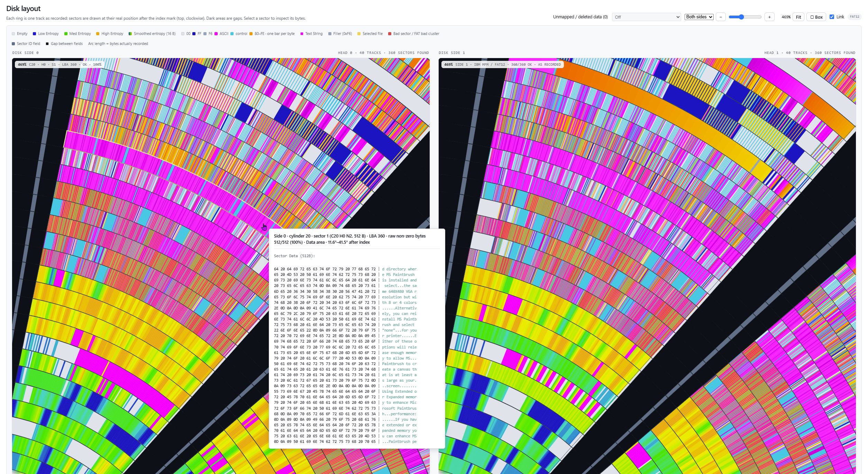Click the Low Entropy legend swatch
Viewport: 868px width, 474px height.
coord(34,34)
